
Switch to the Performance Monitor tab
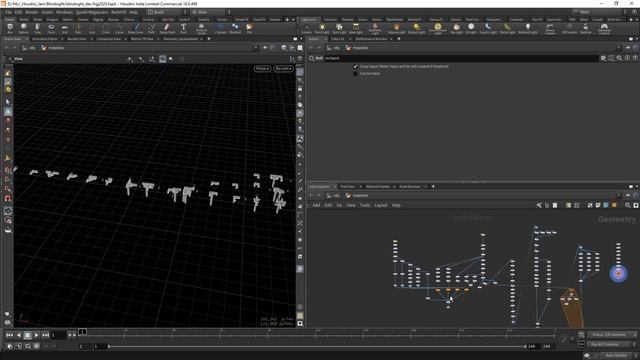(371, 39)
